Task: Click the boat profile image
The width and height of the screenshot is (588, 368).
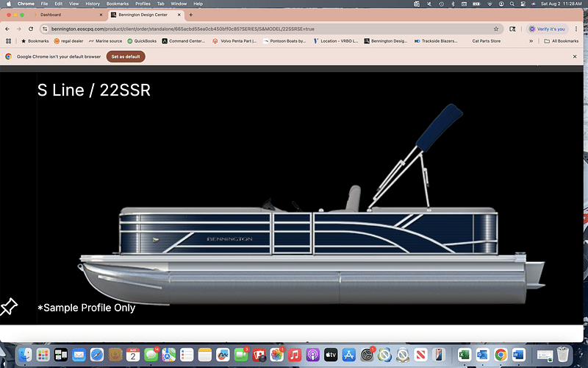Action: (312, 205)
